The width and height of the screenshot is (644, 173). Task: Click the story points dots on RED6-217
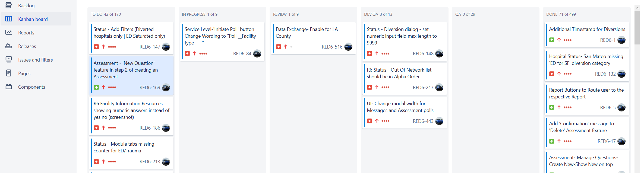385,87
